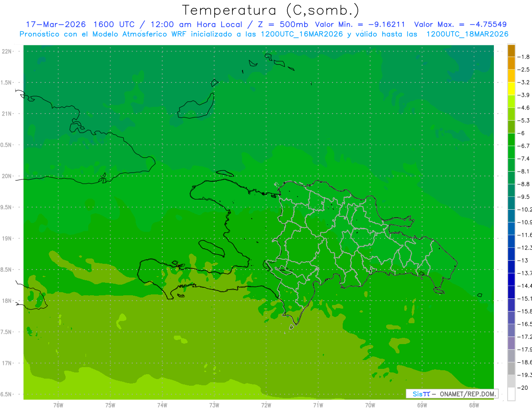The height and width of the screenshot is (411, 532).
Task: Click Tortuga island outline north of Haiti
Action: (x=226, y=174)
